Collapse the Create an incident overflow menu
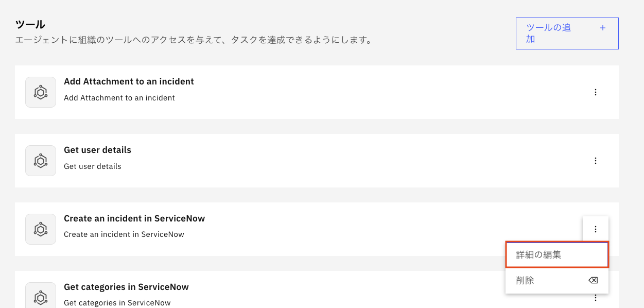Screen dimensions: 644x308 pos(596,229)
